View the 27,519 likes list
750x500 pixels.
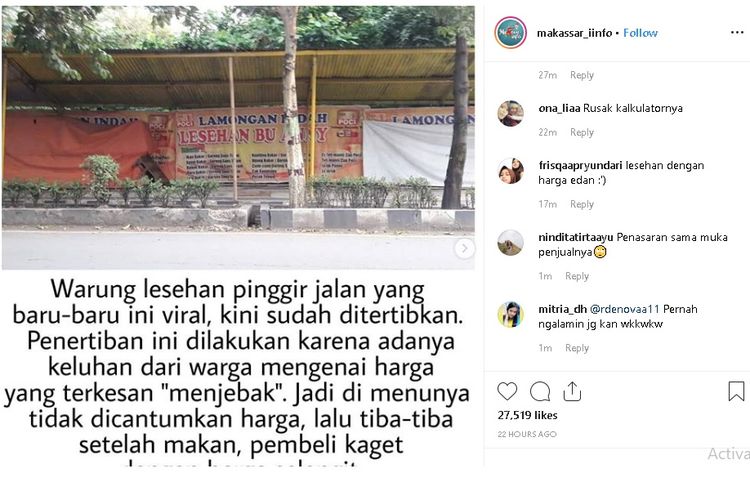coord(527,415)
